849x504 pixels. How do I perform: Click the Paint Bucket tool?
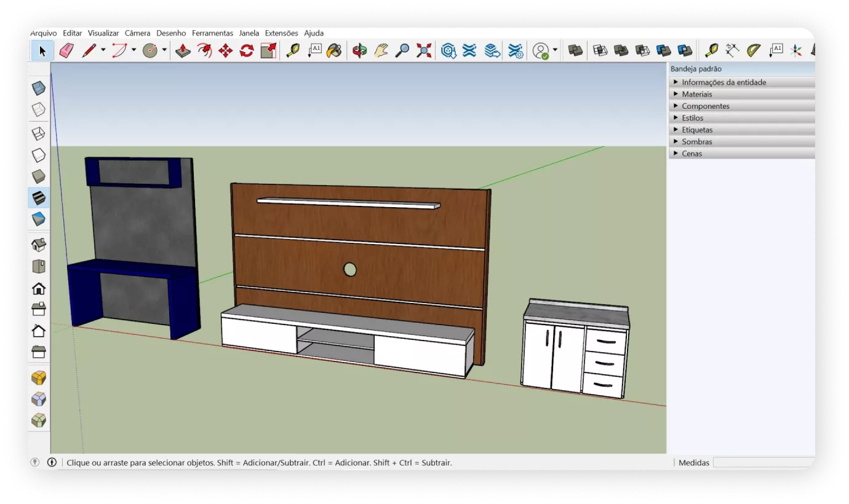point(334,50)
